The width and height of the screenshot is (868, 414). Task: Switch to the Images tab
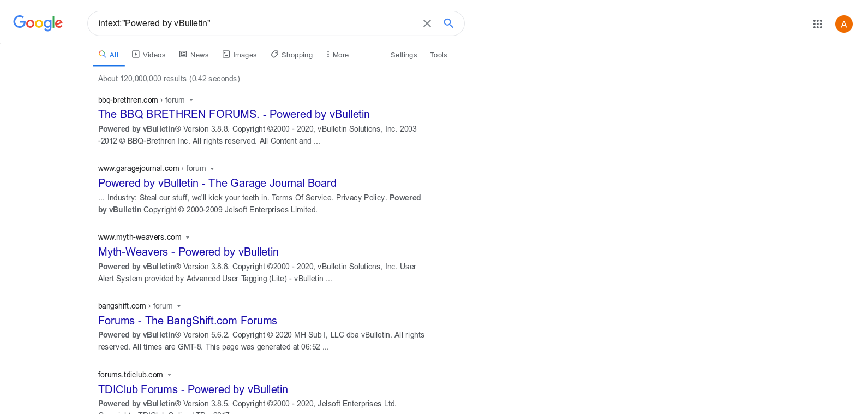[240, 55]
